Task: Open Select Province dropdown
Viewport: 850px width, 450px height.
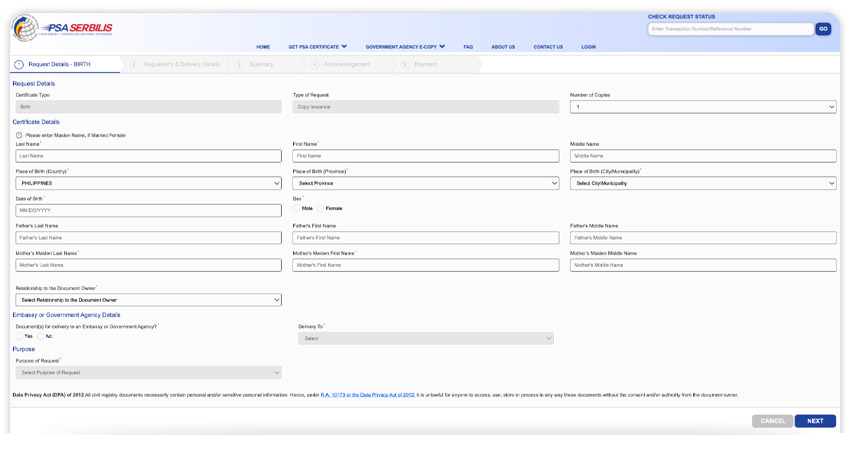Action: (x=426, y=183)
